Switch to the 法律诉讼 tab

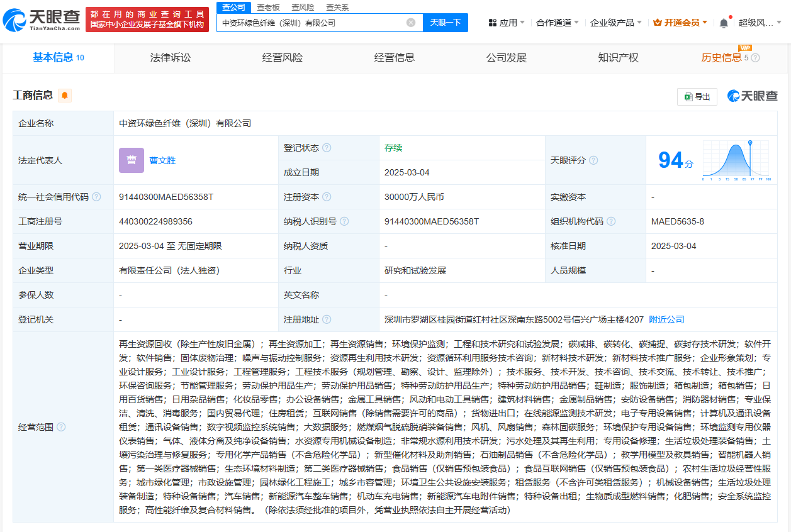171,58
